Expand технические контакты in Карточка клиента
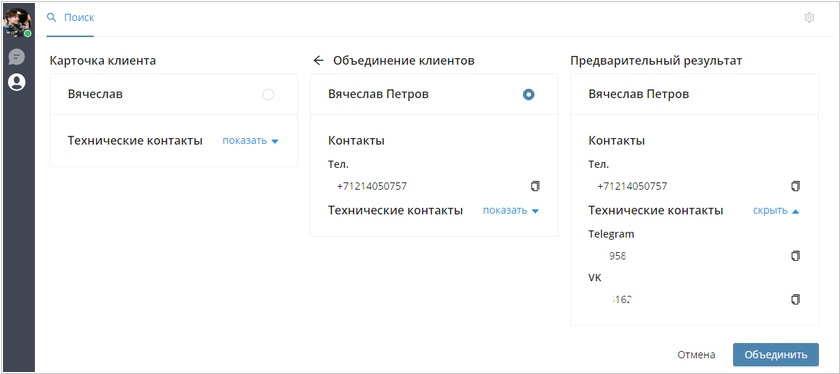Screen dimensions: 840x374 click(251, 141)
